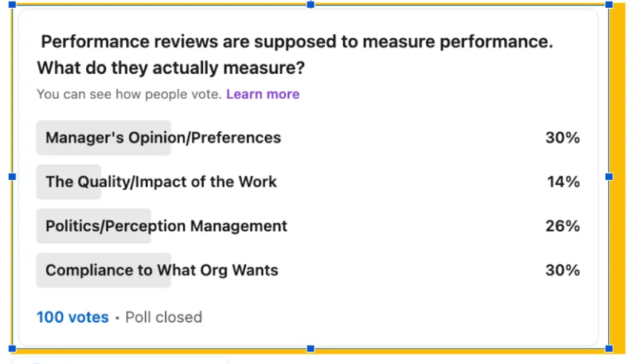Image resolution: width=637 pixels, height=364 pixels.
Task: Click the middle-left edge resize handle
Action: 12,177
